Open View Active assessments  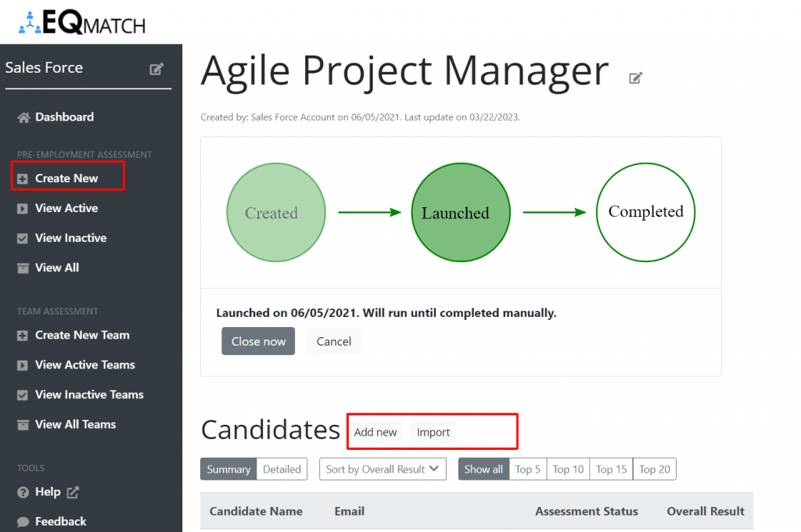point(67,208)
